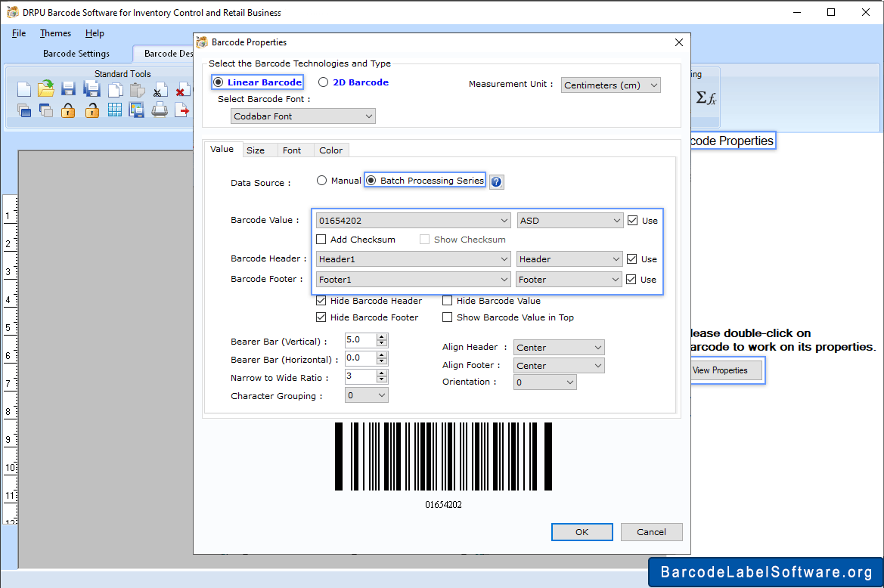Click the View Properties button
884x588 pixels.
click(x=726, y=370)
